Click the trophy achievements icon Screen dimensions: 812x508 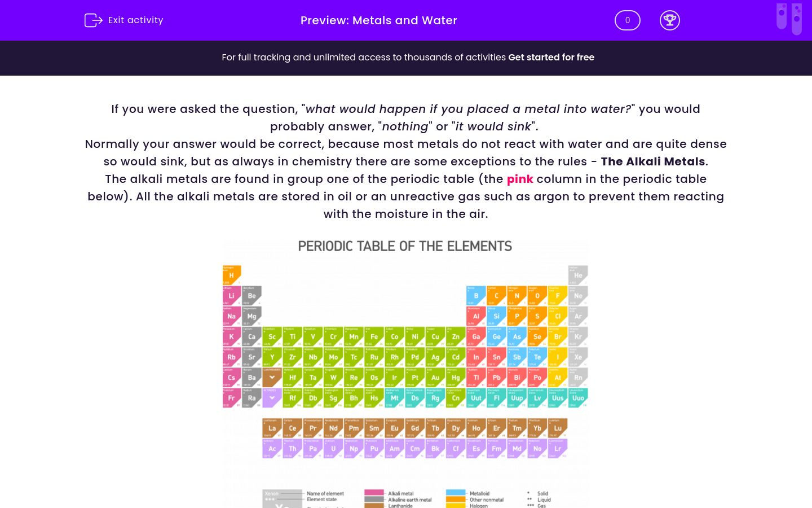click(x=670, y=20)
